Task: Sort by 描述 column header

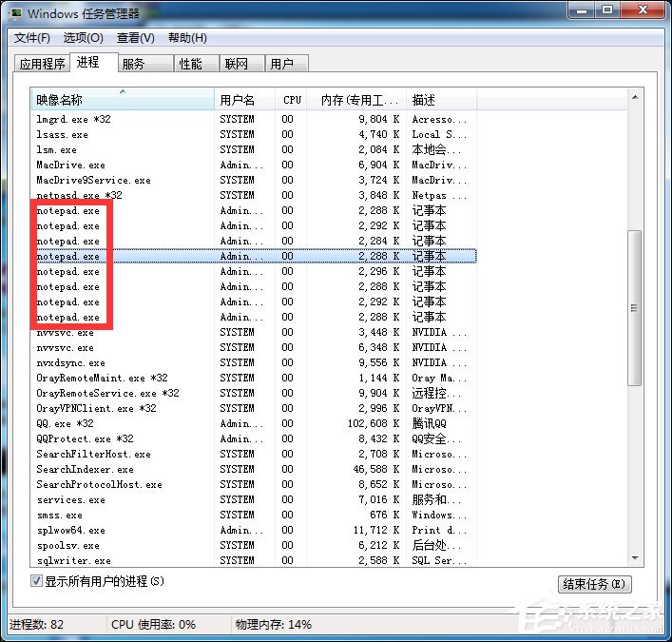Action: [x=441, y=100]
